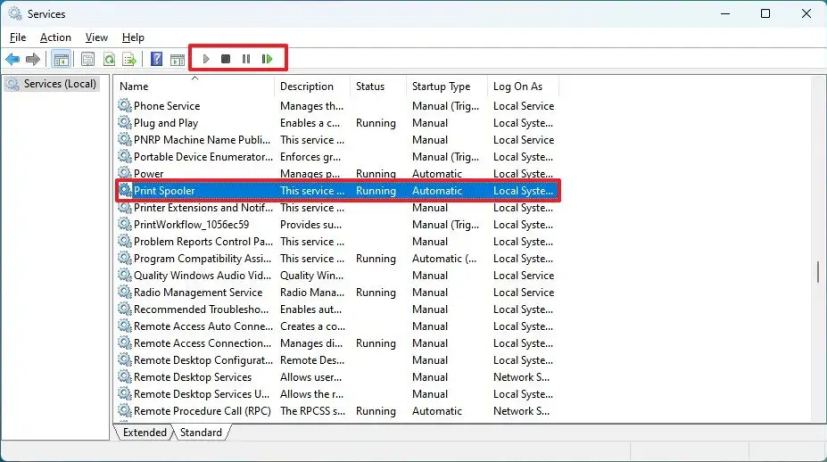Select Remote Desktop Configurat... service
The image size is (827, 462).
click(x=203, y=360)
